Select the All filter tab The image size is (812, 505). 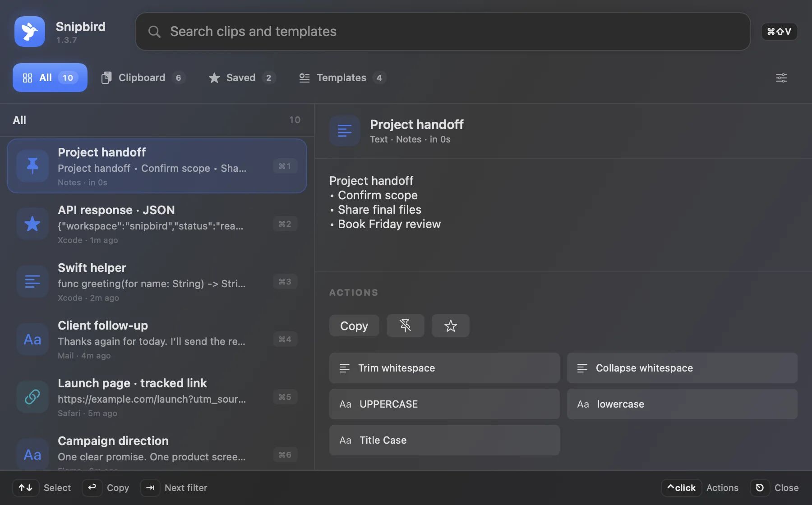click(50, 78)
